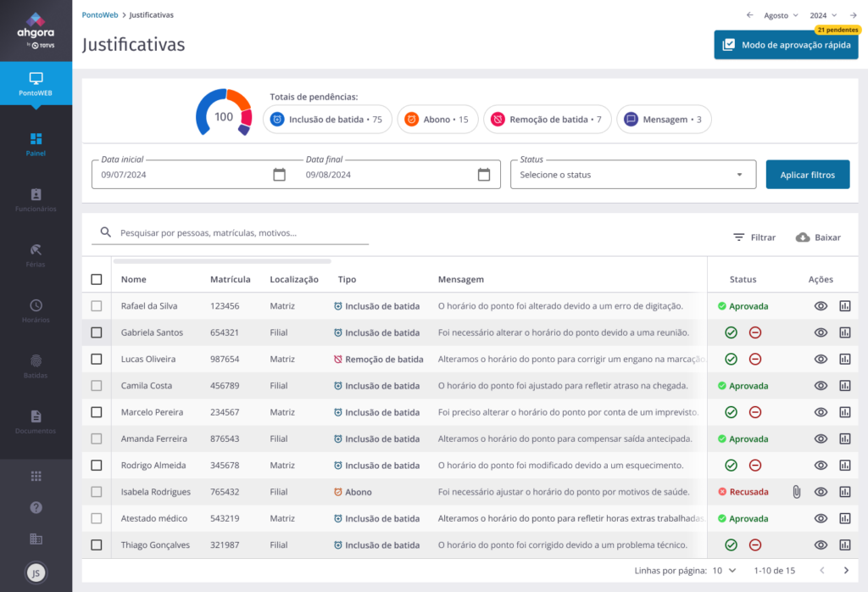This screenshot has width=868, height=592.
Task: Open attachment paperclip for Isabela Rodrigues
Action: pyautogui.click(x=796, y=491)
